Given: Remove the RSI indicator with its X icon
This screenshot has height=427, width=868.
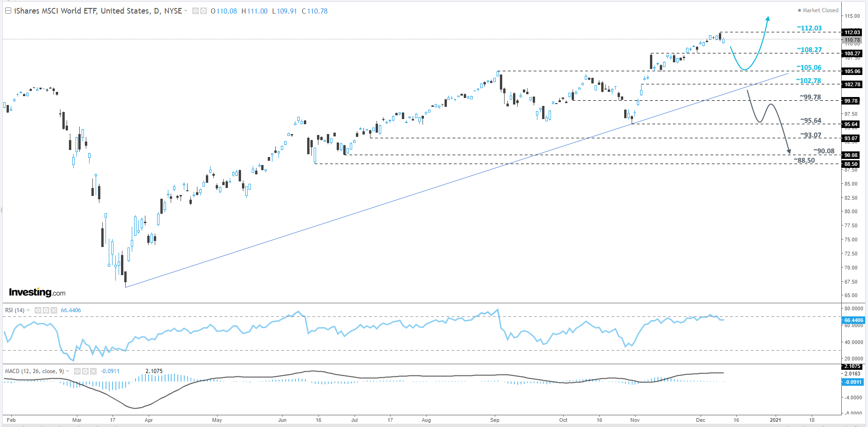Looking at the screenshot, I should pos(53,310).
